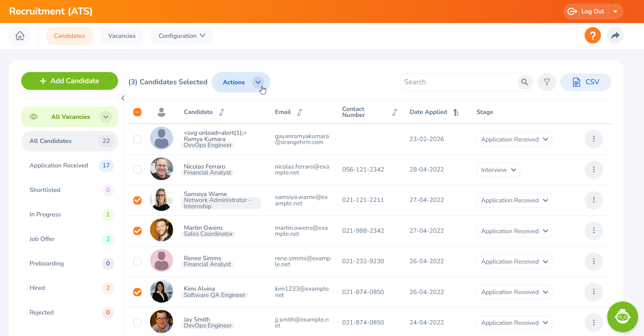644x336 pixels.
Task: Export candidates with CSV button
Action: click(x=585, y=82)
